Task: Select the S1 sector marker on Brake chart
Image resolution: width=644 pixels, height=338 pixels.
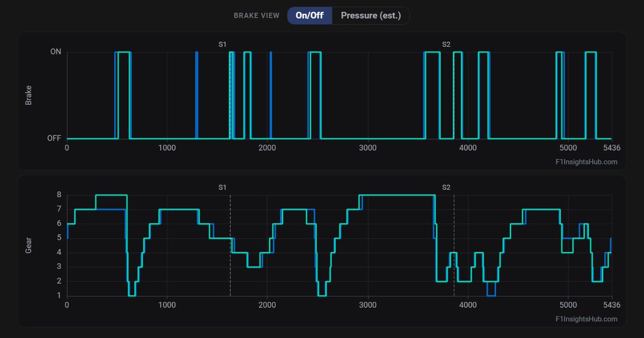Action: 223,44
